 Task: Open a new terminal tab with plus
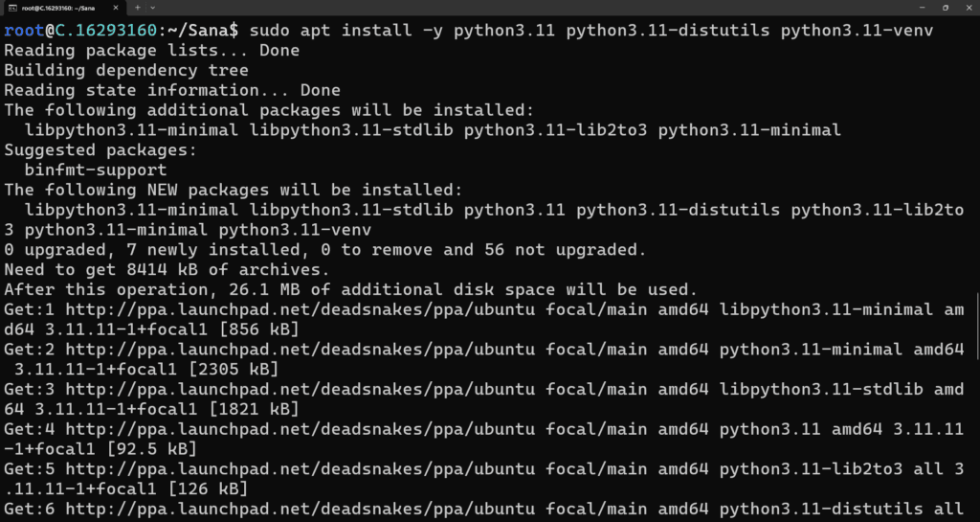[137, 8]
